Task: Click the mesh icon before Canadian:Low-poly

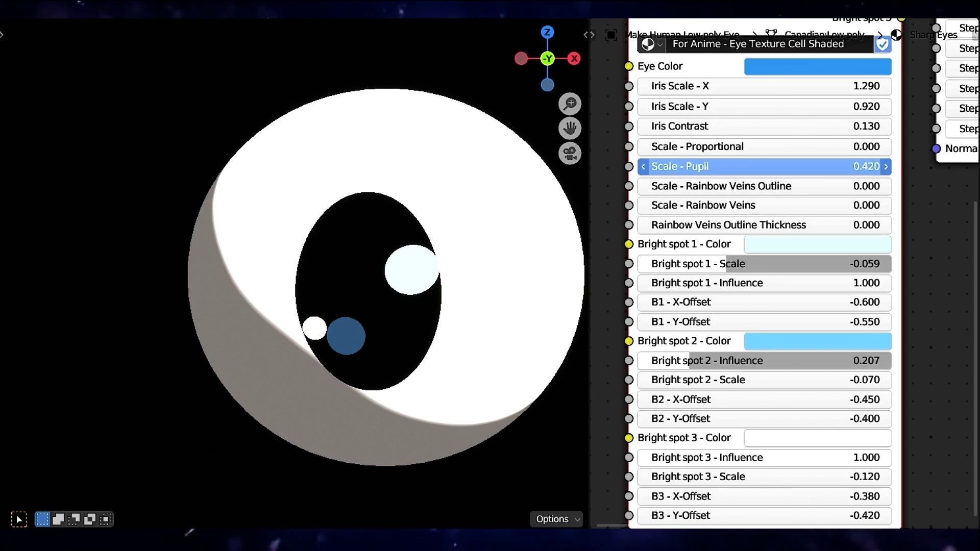Action: pos(771,34)
